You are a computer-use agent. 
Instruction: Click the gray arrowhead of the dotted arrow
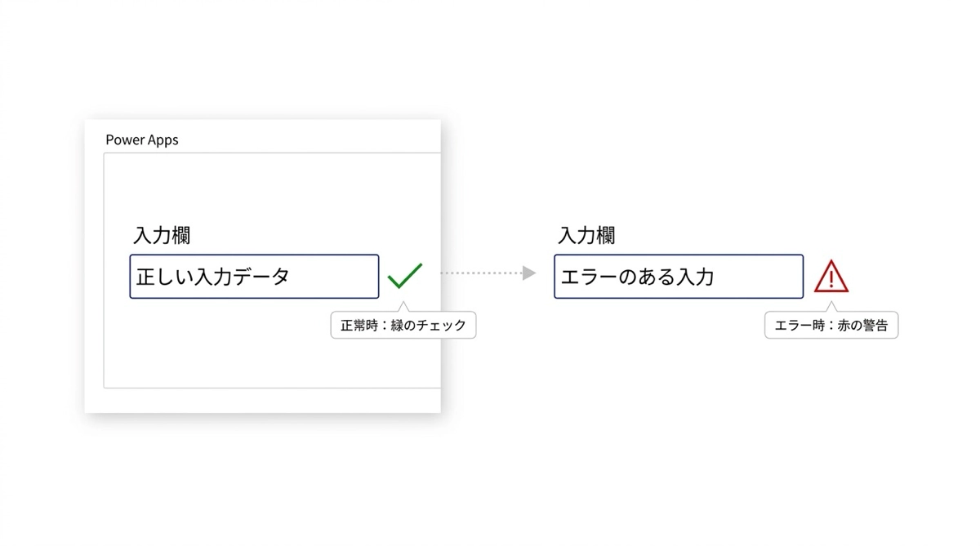tap(529, 273)
